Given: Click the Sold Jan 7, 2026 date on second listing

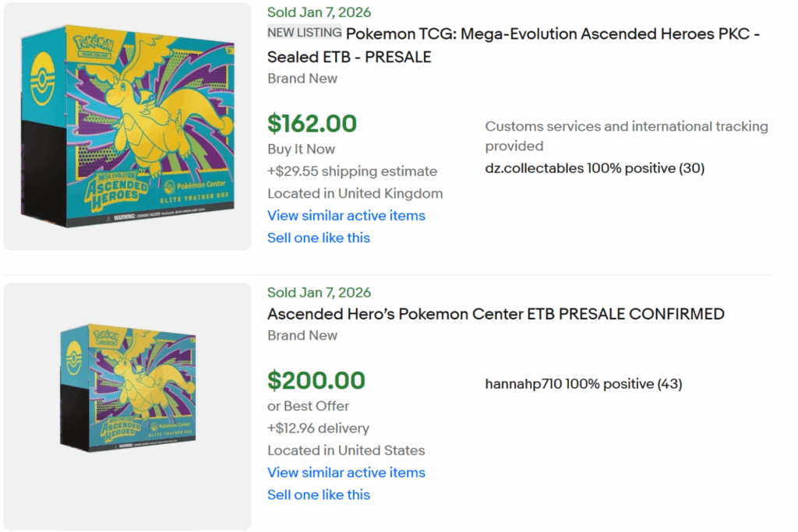Looking at the screenshot, I should coord(319,292).
